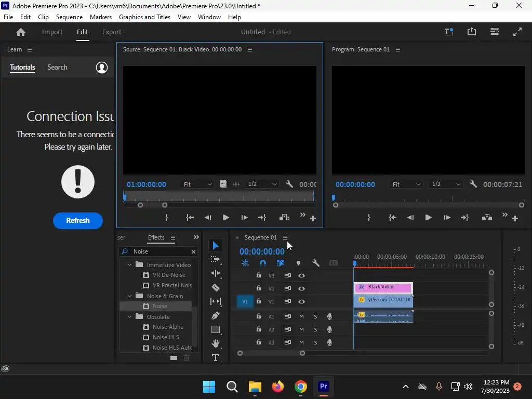Select the Selection tool arrow
The height and width of the screenshot is (399, 532).
click(x=216, y=245)
